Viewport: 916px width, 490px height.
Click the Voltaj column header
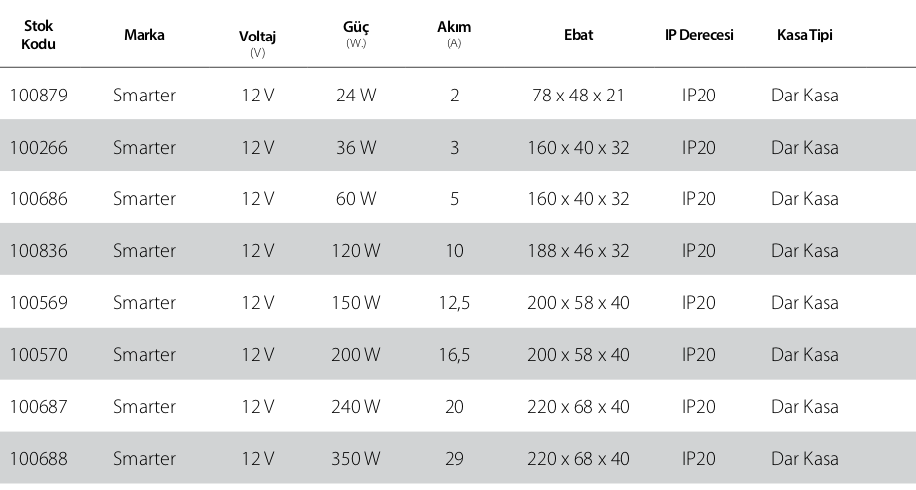tap(257, 43)
